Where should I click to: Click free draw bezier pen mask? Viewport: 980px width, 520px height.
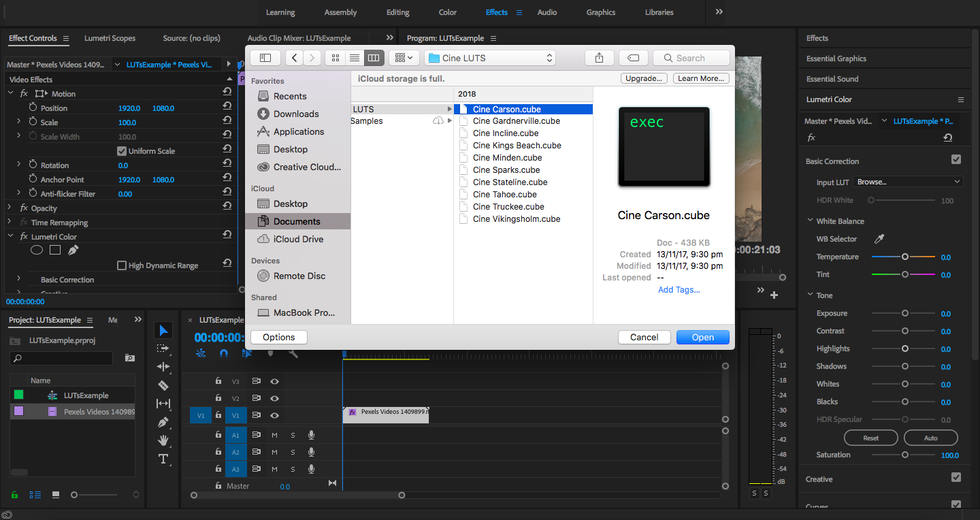pyautogui.click(x=73, y=250)
